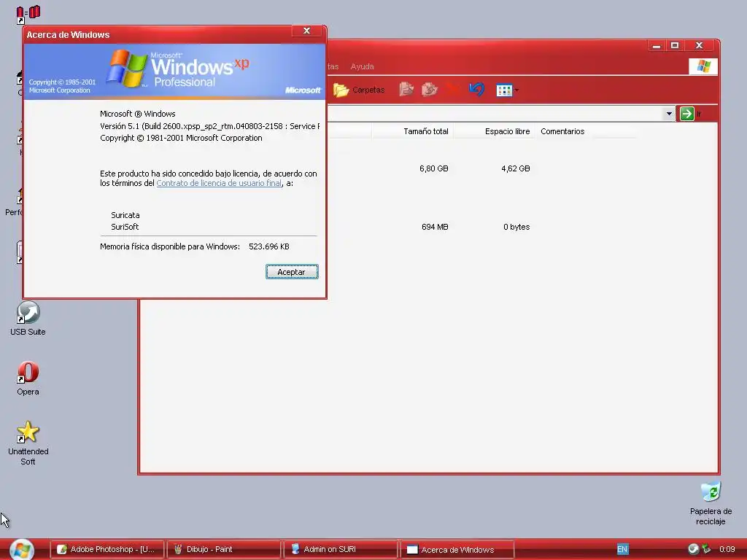Select the 0 bytes free space cell
Image resolution: width=747 pixels, height=560 pixels.
516,227
